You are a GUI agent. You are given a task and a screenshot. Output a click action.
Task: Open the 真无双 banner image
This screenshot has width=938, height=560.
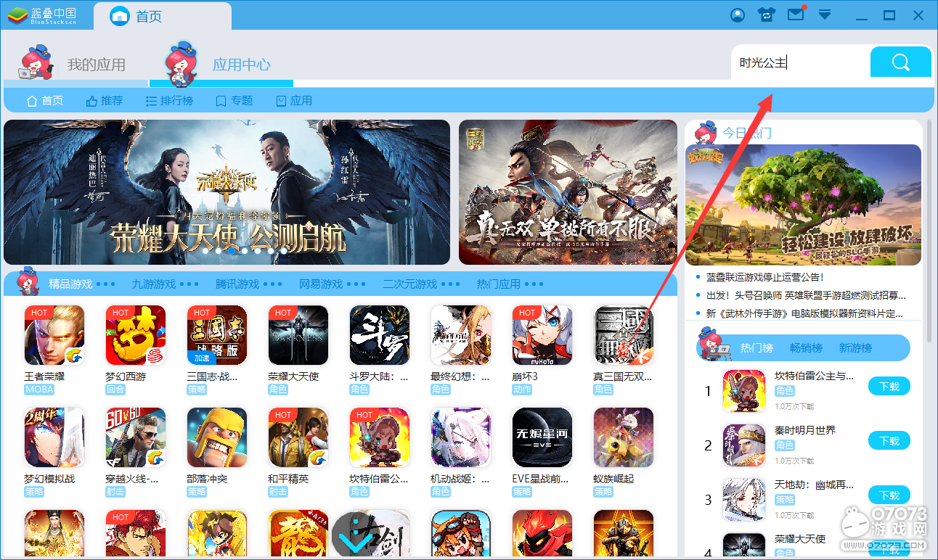pos(568,192)
